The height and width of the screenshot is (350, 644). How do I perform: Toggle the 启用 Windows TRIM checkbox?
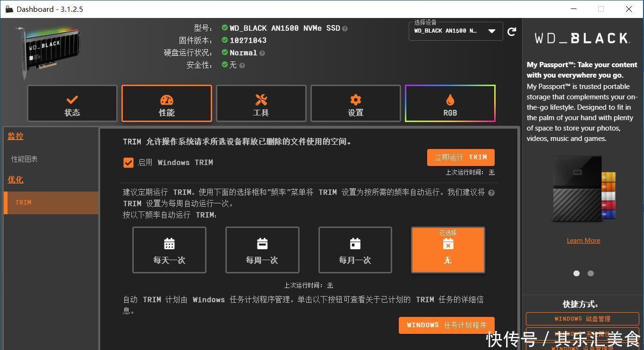pos(129,163)
